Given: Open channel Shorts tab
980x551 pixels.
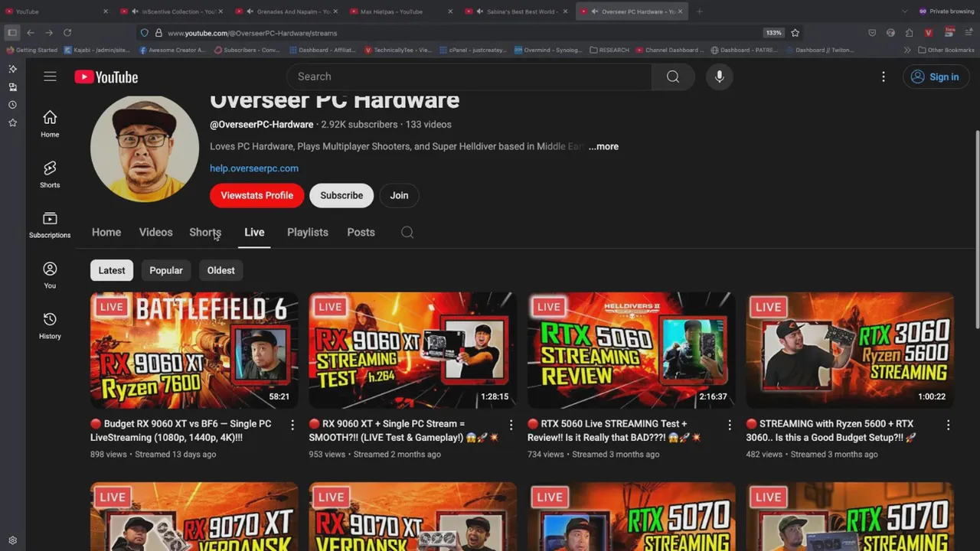Looking at the screenshot, I should click(205, 233).
